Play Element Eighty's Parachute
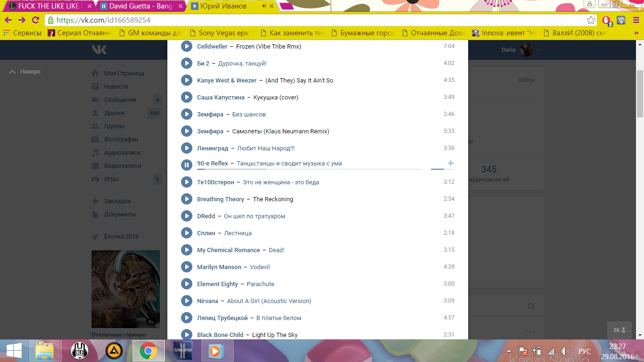This screenshot has width=644, height=362. (187, 284)
